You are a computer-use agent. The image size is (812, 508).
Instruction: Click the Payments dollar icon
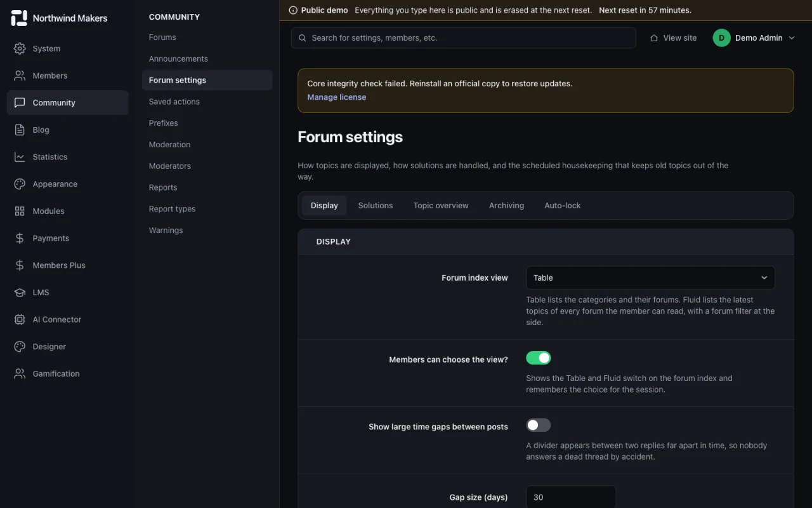point(20,238)
